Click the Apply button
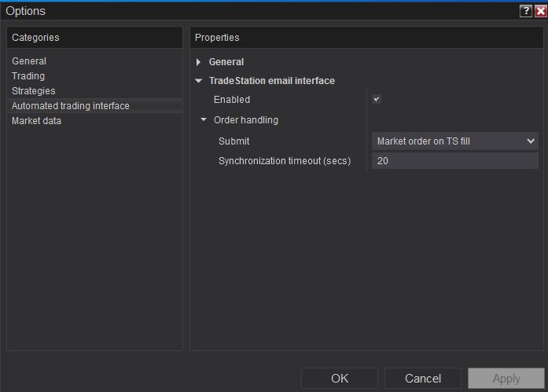This screenshot has height=392, width=548. pyautogui.click(x=506, y=379)
